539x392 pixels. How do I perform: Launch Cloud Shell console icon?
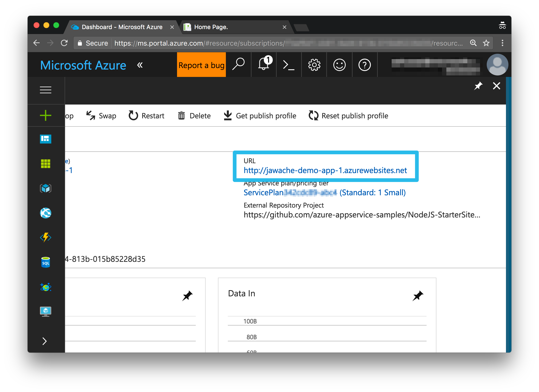coord(288,65)
